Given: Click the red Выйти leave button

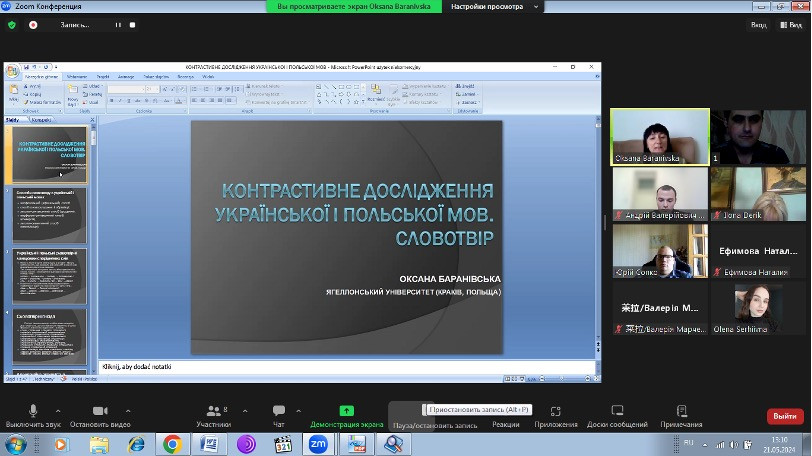Looking at the screenshot, I should point(784,416).
